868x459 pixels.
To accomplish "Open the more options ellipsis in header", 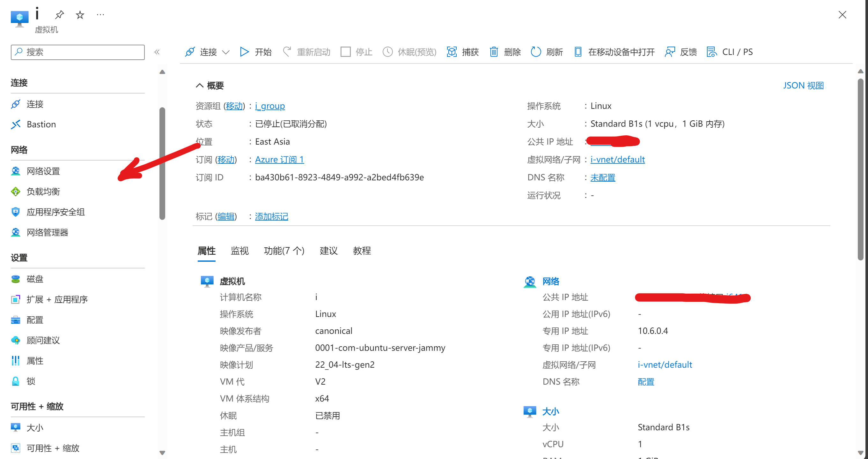I will click(100, 14).
